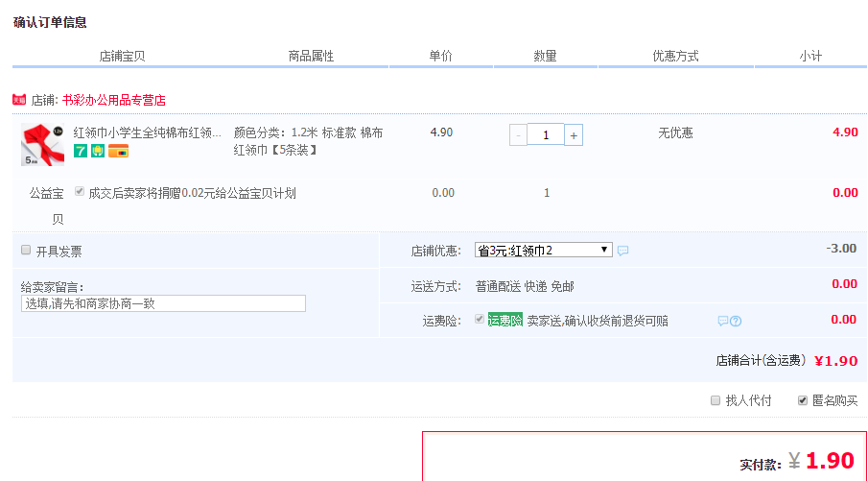Click the 无优惠 text in product row
Viewport: 868px width, 481px height.
click(x=675, y=133)
